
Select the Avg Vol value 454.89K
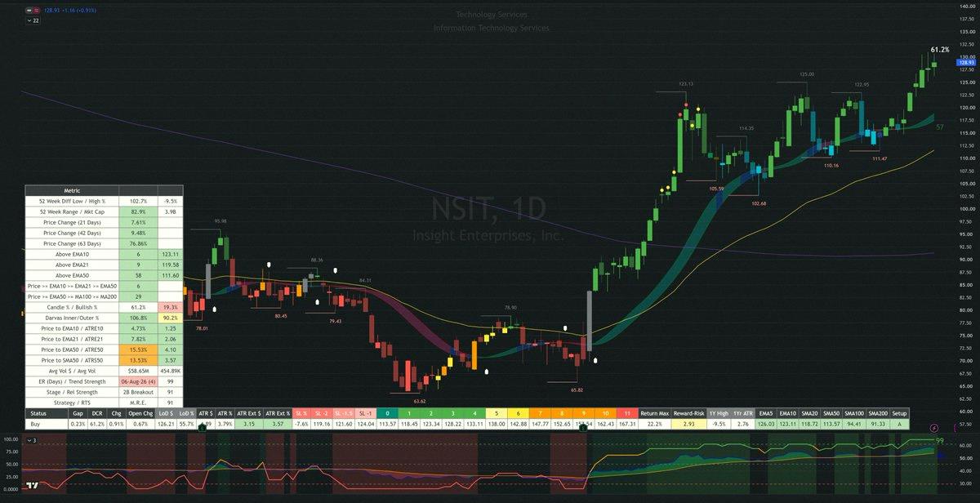171,370
